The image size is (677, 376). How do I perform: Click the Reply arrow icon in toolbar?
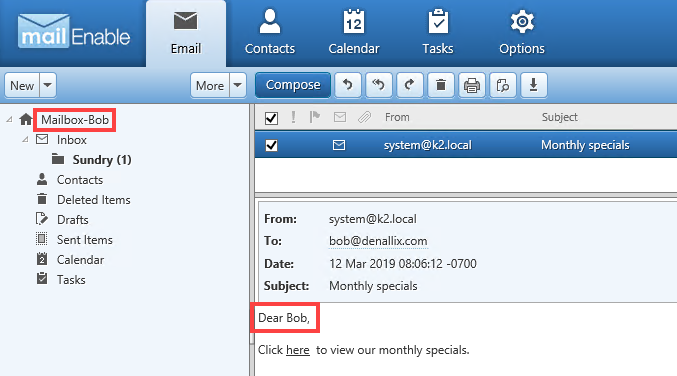tap(348, 85)
